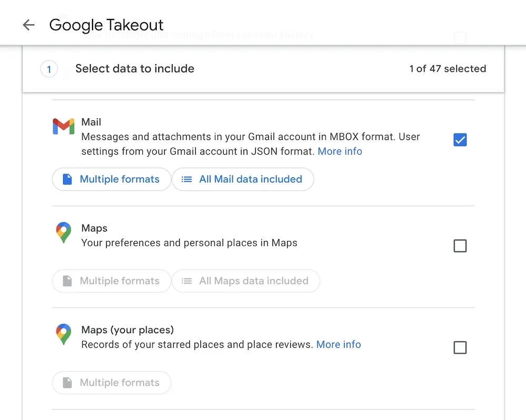The height and width of the screenshot is (420, 526).
Task: Enable the Maps (your places) checkbox
Action: (460, 347)
